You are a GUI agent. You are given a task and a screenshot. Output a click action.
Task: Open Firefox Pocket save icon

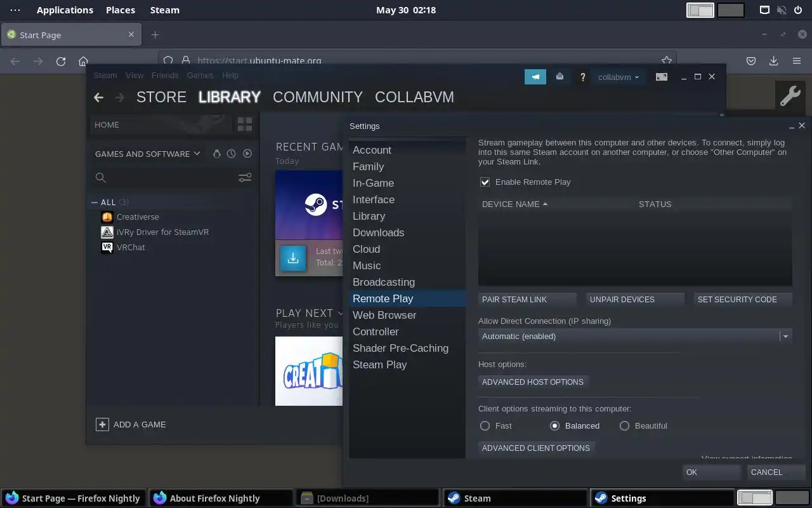(751, 61)
